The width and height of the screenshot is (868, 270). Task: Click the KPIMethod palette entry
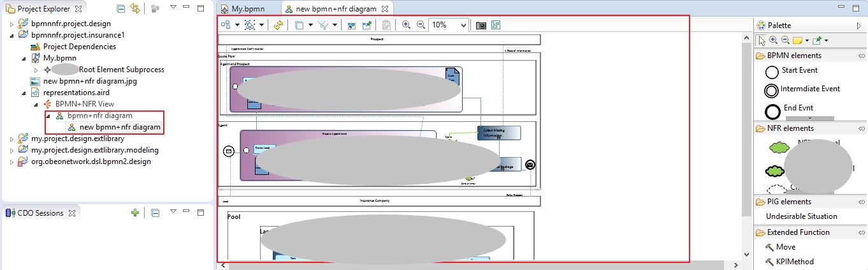[x=789, y=261]
